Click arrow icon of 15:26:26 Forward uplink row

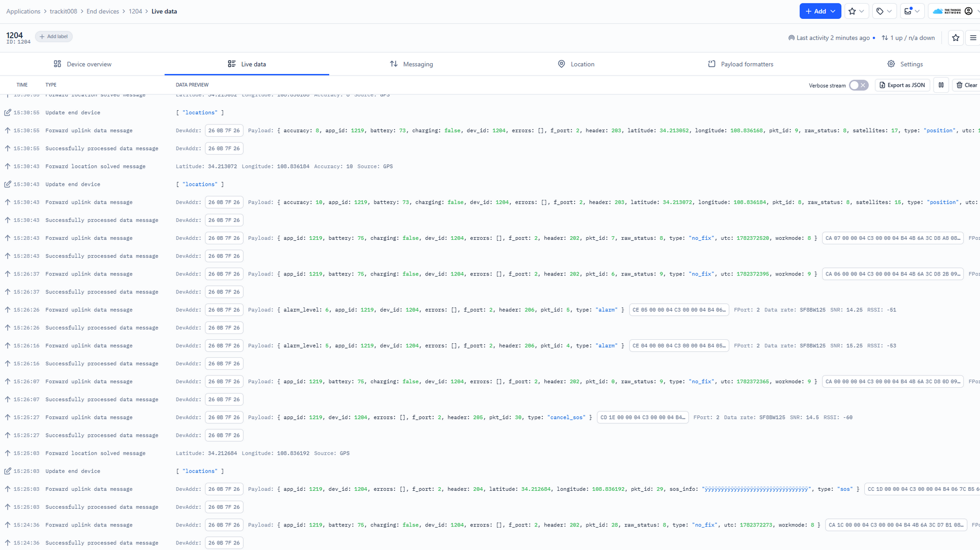8,310
